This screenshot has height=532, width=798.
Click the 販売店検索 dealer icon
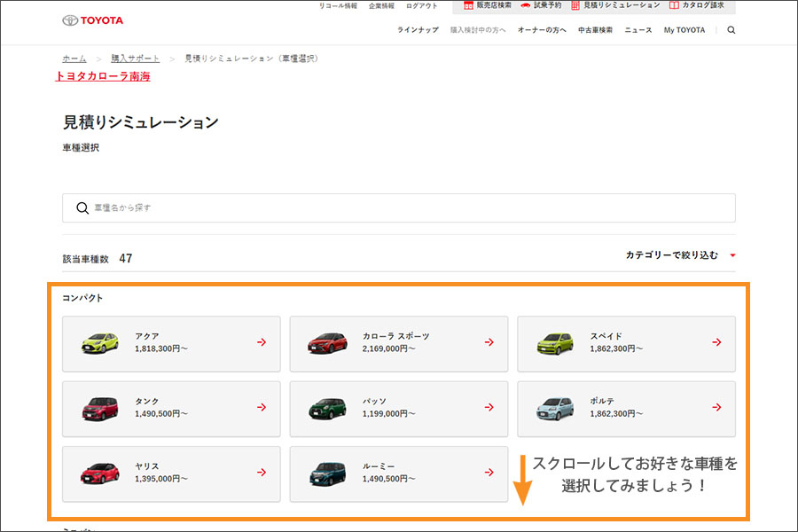coord(468,5)
